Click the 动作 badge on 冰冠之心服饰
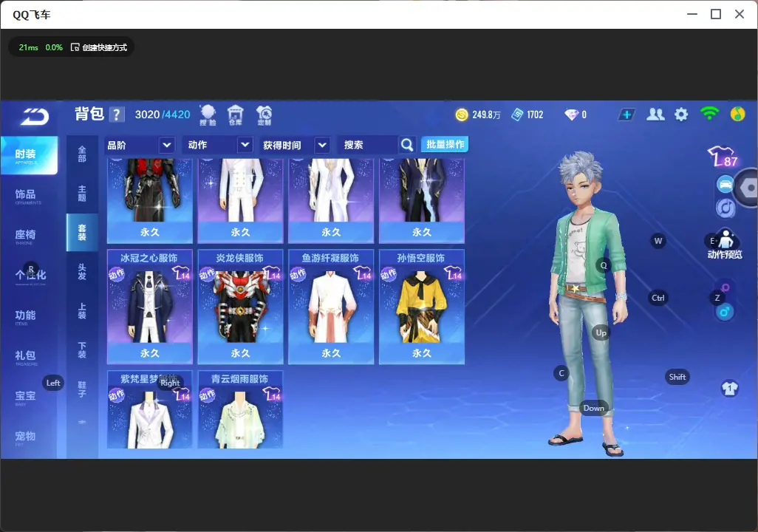This screenshot has width=758, height=532. (117, 275)
